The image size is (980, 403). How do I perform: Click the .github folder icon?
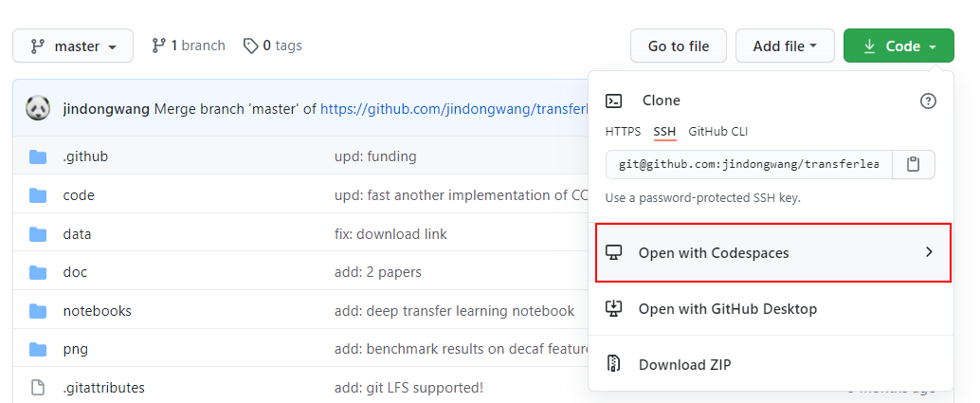point(38,156)
